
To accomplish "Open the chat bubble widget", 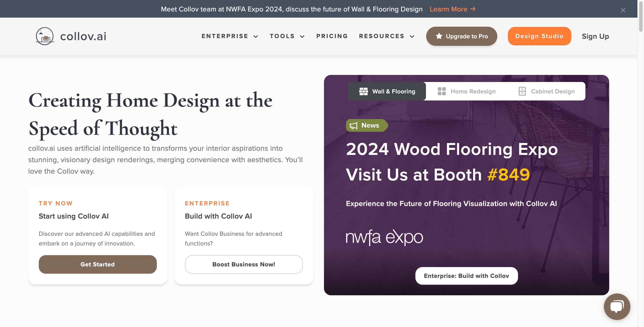I will (617, 307).
